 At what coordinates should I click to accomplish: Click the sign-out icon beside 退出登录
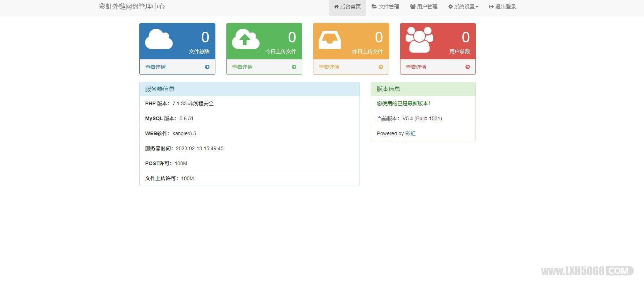492,7
